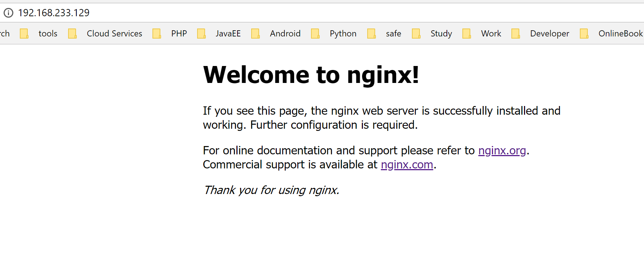Click the Android bookmark label
The height and width of the screenshot is (260, 644).
(285, 34)
